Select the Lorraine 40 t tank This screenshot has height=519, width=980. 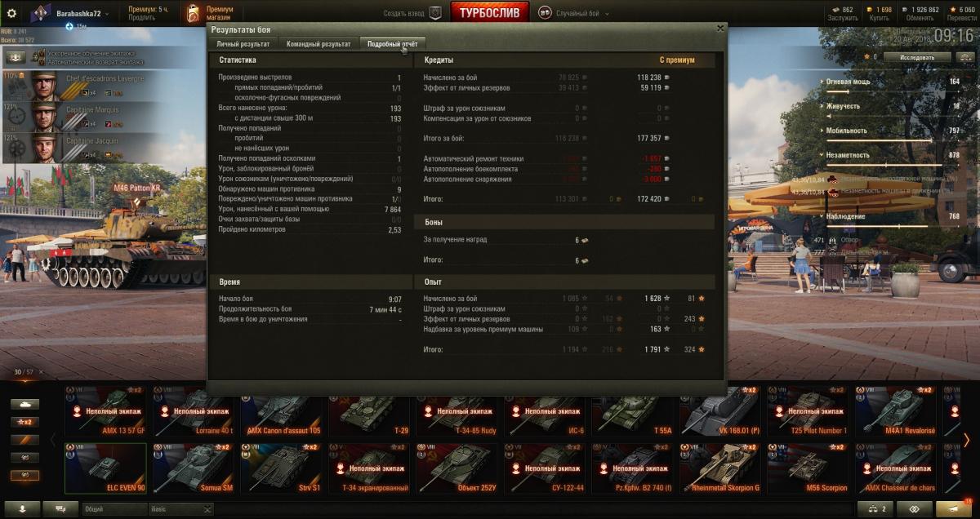click(194, 411)
